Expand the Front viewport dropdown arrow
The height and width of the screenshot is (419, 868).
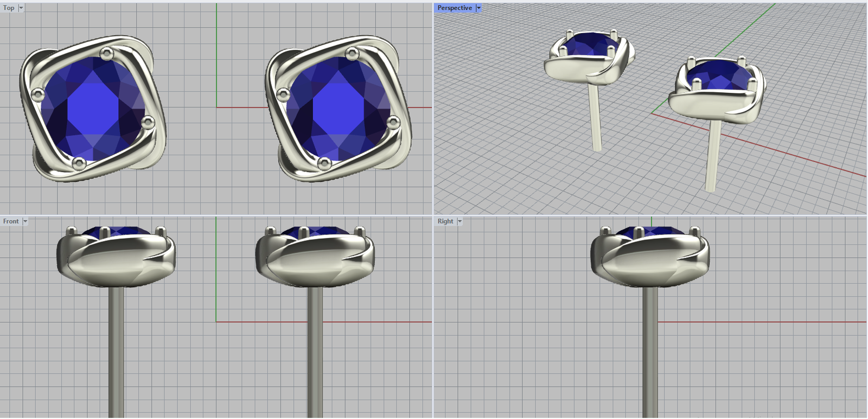[25, 221]
